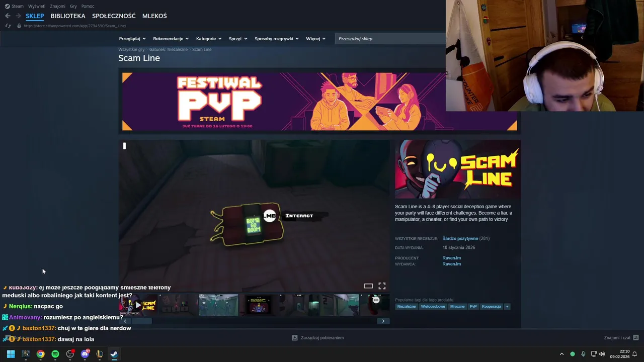The width and height of the screenshot is (644, 362).
Task: Expand the Sprzęt dropdown
Action: click(x=238, y=39)
